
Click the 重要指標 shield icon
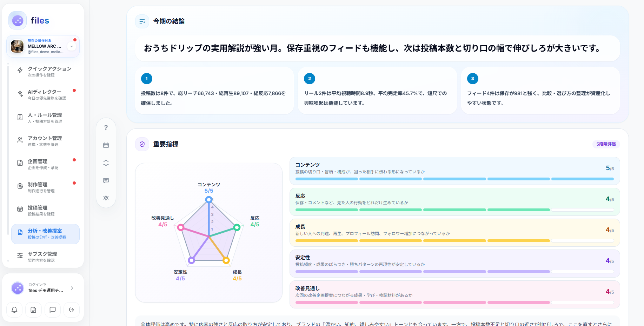pos(142,144)
